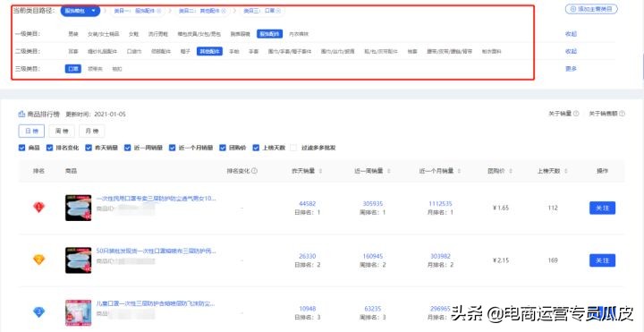Sort by 上榜天数 column arrows
The height and width of the screenshot is (332, 644).
point(565,171)
